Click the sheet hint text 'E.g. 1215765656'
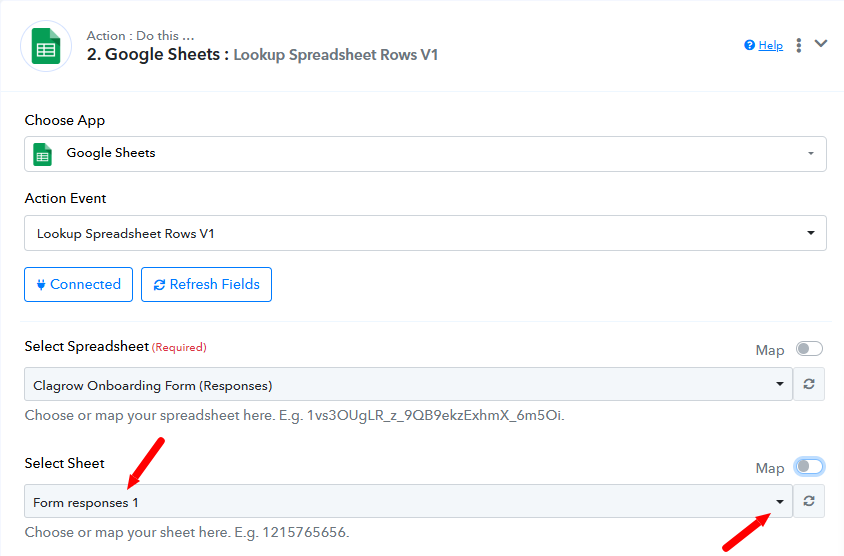Viewport: 844px width, 556px height. click(292, 532)
